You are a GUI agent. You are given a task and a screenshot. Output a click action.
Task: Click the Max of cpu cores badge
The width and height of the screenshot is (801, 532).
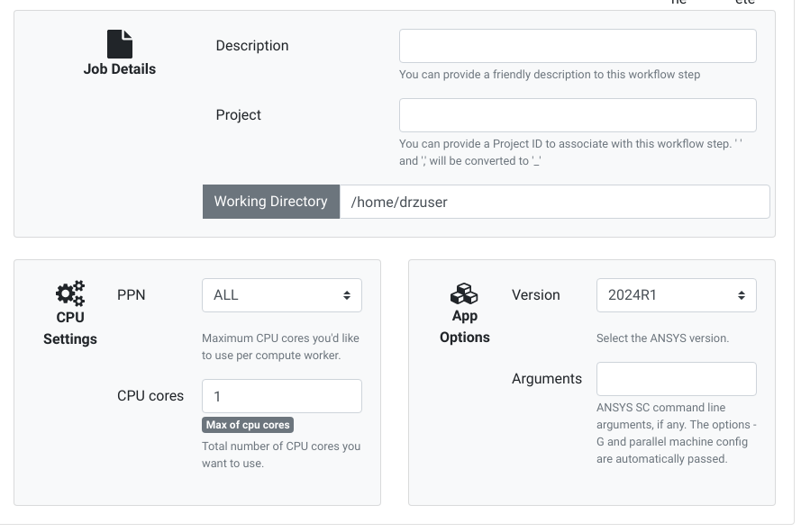(x=248, y=425)
